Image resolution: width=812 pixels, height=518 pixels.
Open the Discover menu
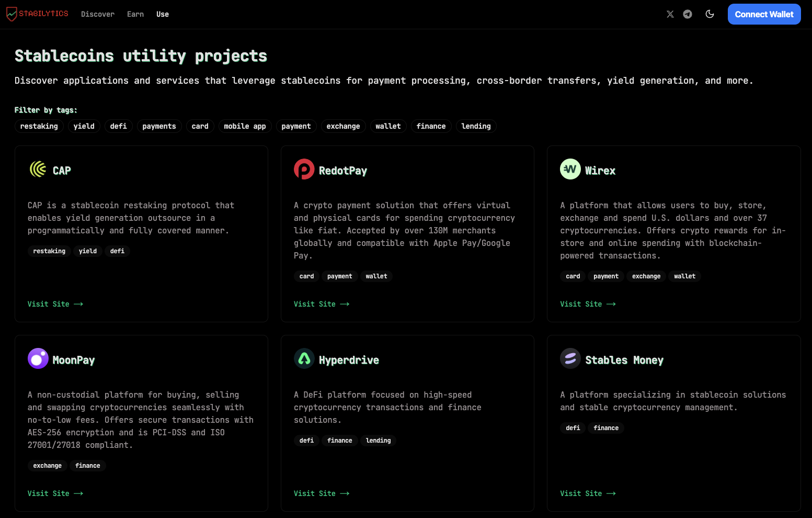(x=98, y=14)
